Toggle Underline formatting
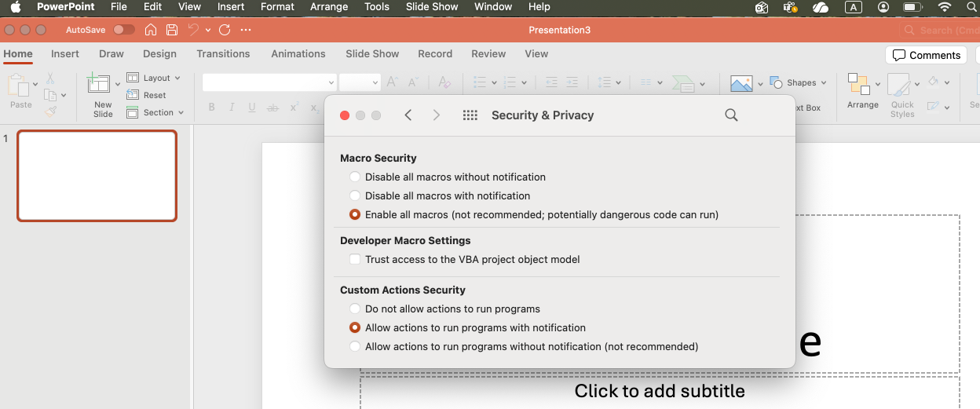This screenshot has height=409, width=980. click(252, 108)
